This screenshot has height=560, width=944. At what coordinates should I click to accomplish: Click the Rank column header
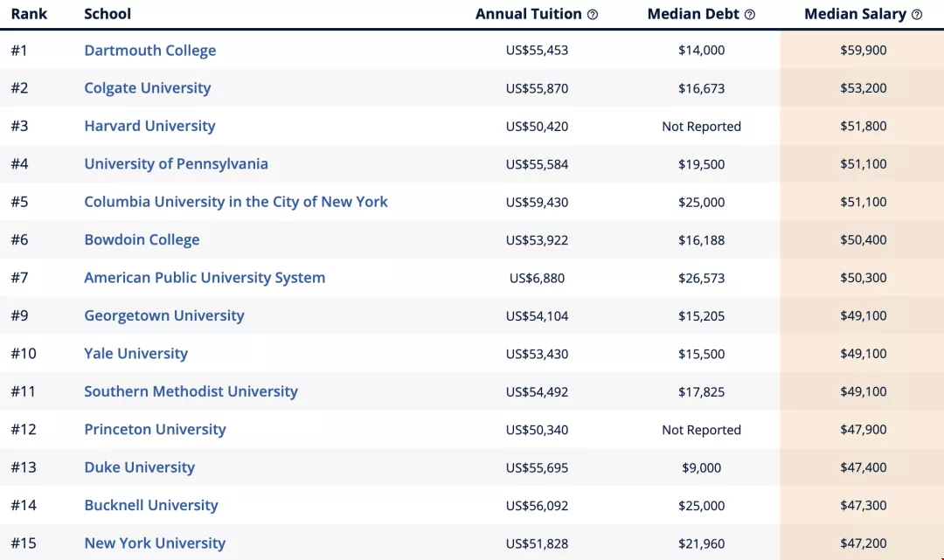(x=29, y=14)
